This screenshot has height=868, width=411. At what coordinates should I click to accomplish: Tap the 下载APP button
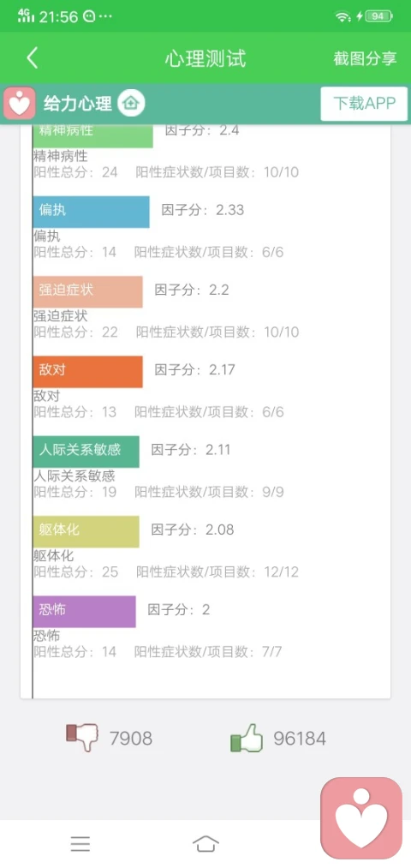[364, 104]
